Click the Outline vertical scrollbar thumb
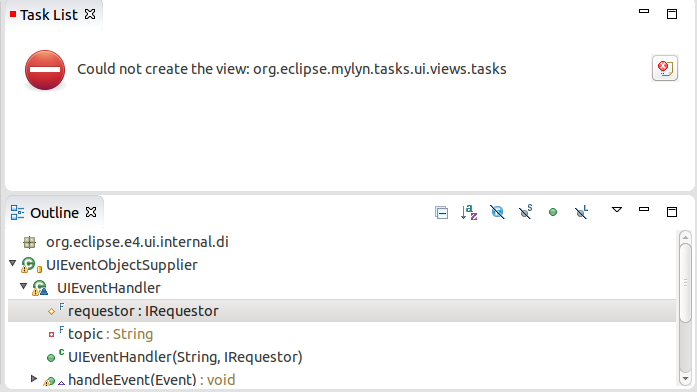 (685, 283)
